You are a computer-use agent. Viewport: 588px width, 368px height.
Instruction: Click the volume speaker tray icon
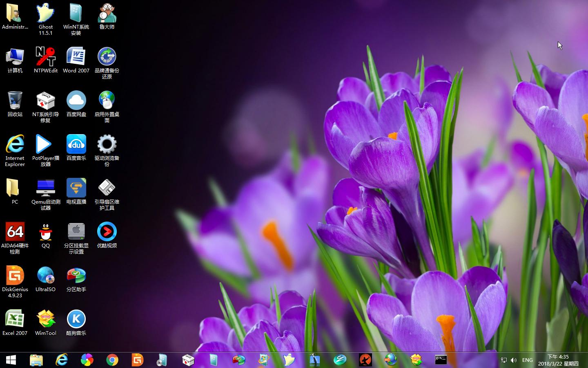point(514,360)
